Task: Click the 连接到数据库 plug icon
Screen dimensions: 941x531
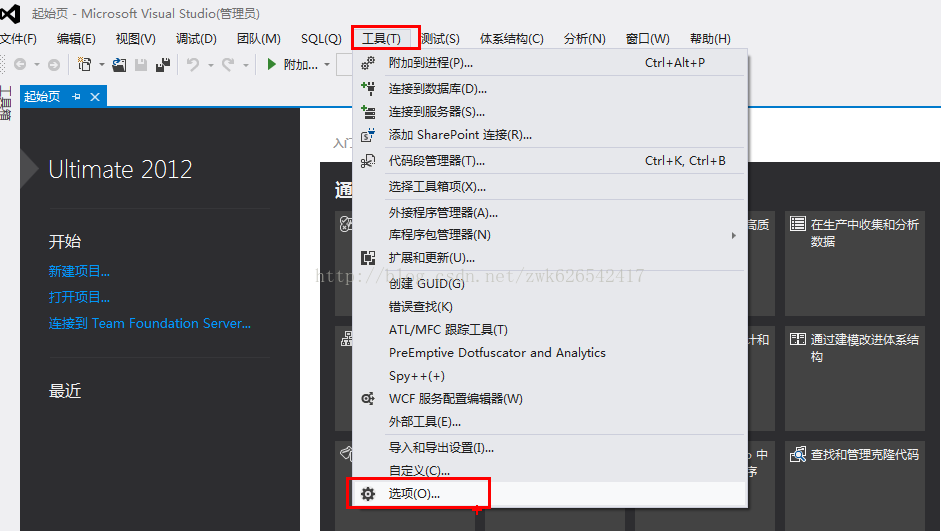Action: [368, 89]
